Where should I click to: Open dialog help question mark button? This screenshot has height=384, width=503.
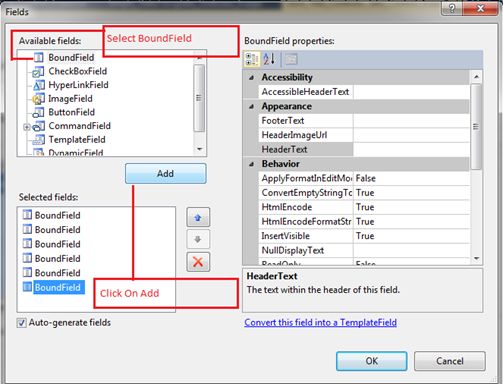pos(452,8)
